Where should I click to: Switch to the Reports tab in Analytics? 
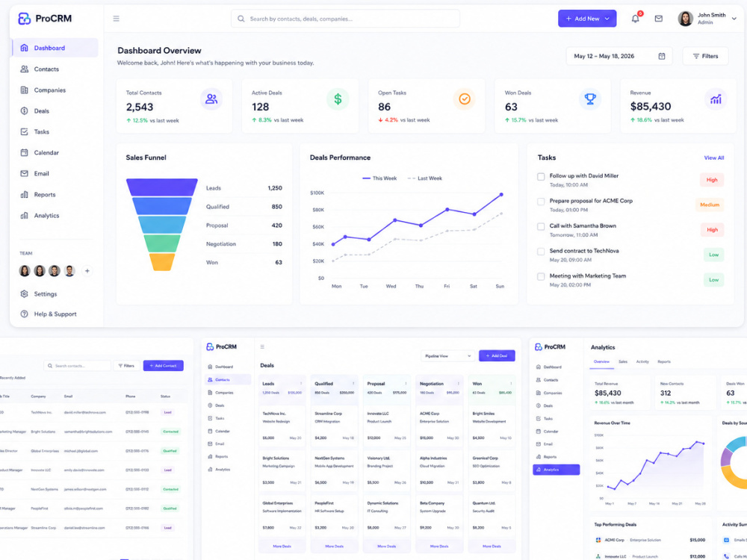[x=663, y=362]
